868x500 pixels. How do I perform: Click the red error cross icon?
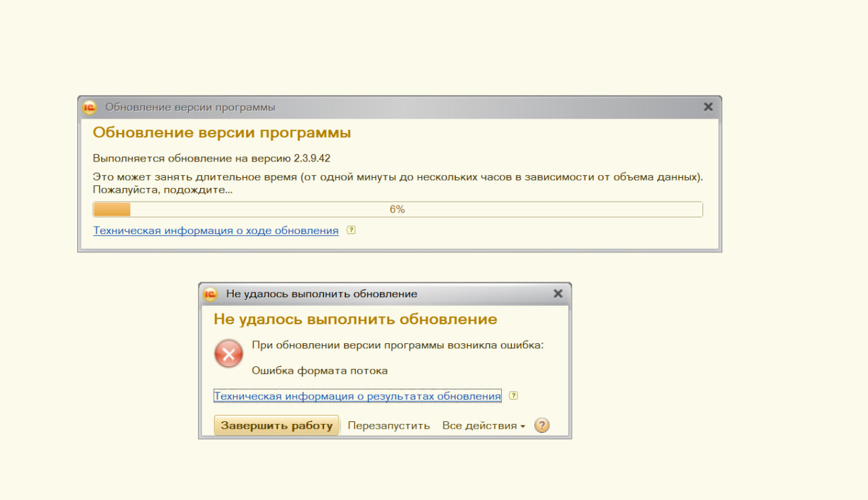pos(229,353)
